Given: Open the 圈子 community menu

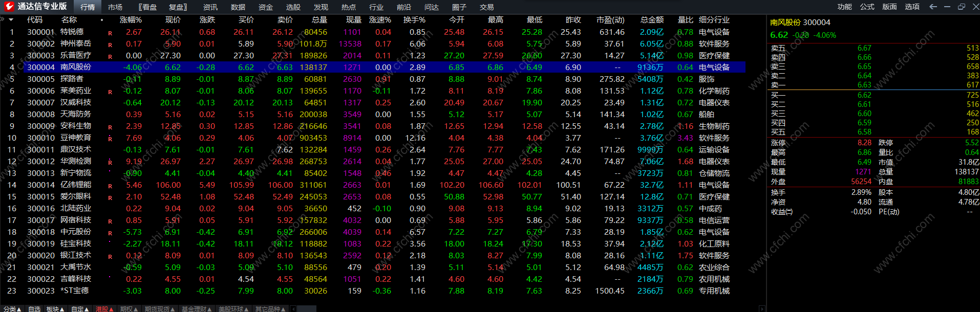Looking at the screenshot, I should point(459,7).
